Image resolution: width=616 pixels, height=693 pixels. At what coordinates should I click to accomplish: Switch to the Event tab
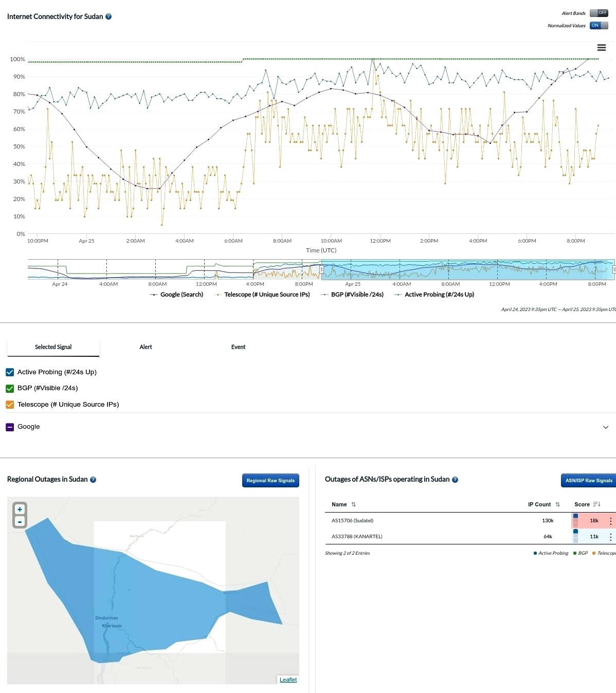click(x=238, y=347)
